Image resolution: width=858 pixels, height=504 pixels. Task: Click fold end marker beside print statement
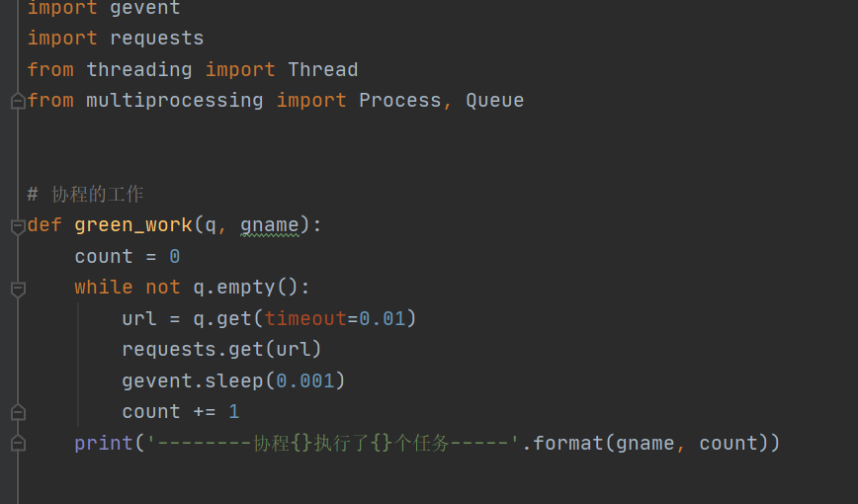(17, 443)
